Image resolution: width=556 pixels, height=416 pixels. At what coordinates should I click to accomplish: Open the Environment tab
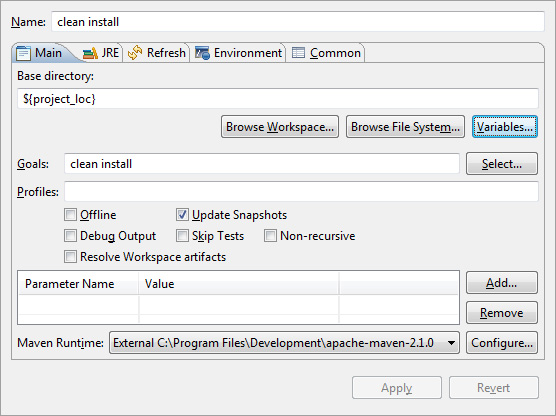[x=238, y=53]
